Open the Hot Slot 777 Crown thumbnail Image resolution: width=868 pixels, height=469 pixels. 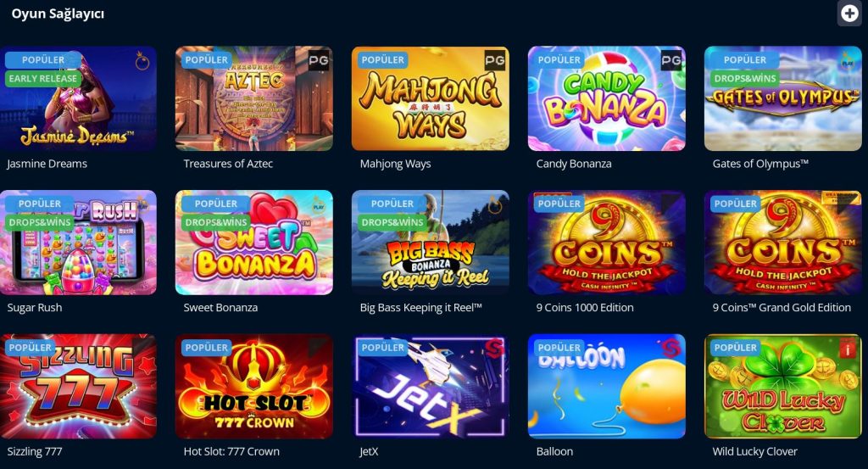coord(254,387)
